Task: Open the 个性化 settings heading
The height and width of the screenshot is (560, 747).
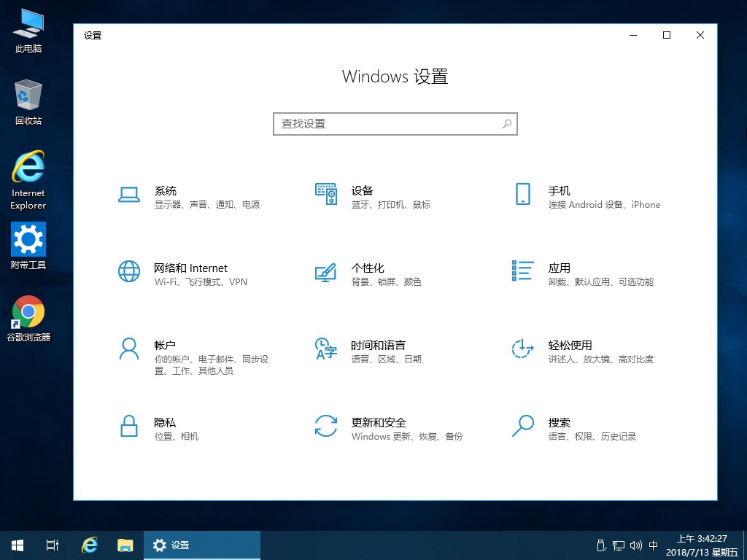Action: [368, 268]
